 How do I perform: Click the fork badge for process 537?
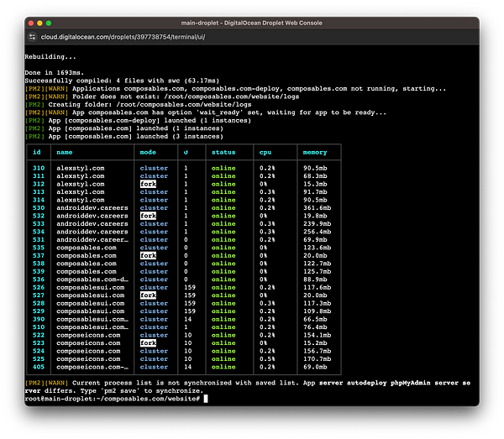148,255
